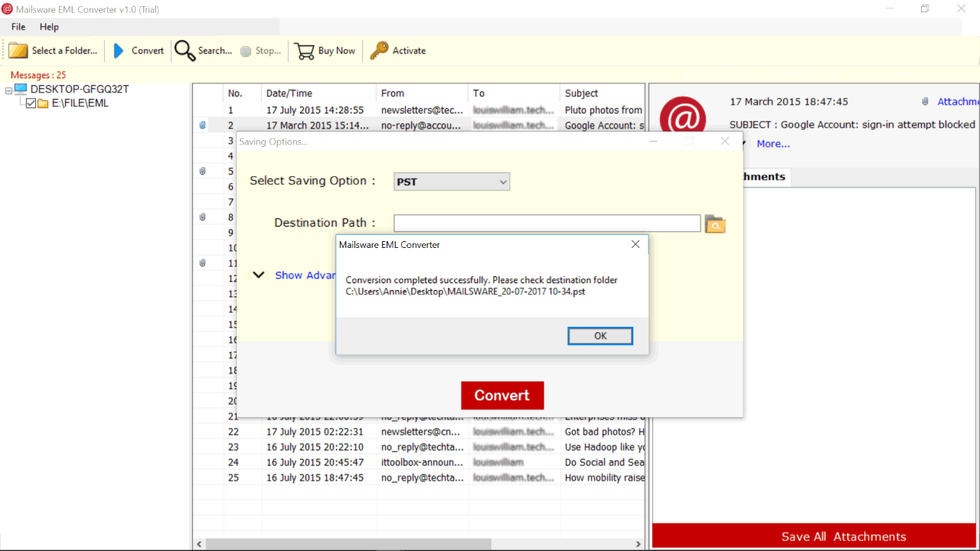Click the browse folder icon next to Destination Path
The image size is (980, 551).
point(715,224)
